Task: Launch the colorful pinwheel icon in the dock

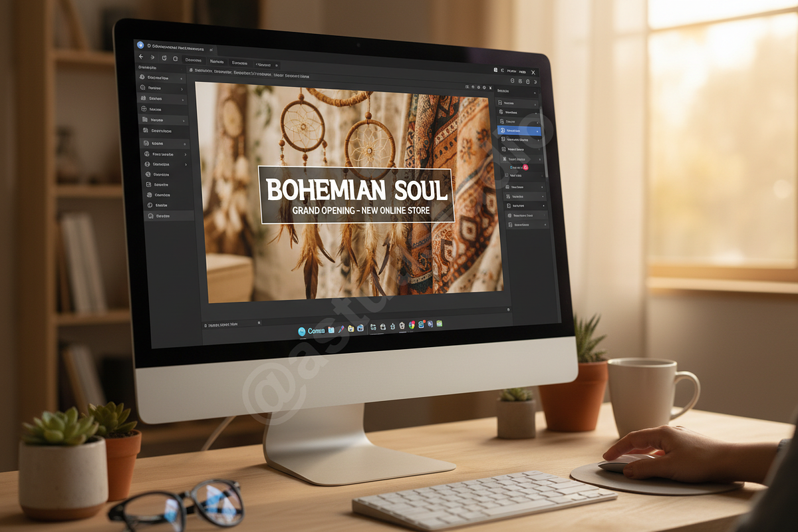Action: click(x=412, y=325)
